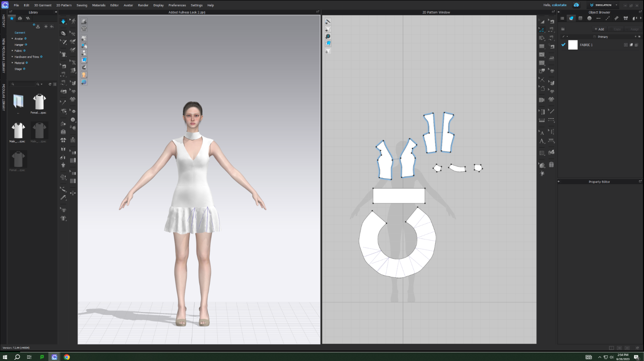Open the Sewing menu
Viewport: 644px width, 361px height.
tap(82, 5)
